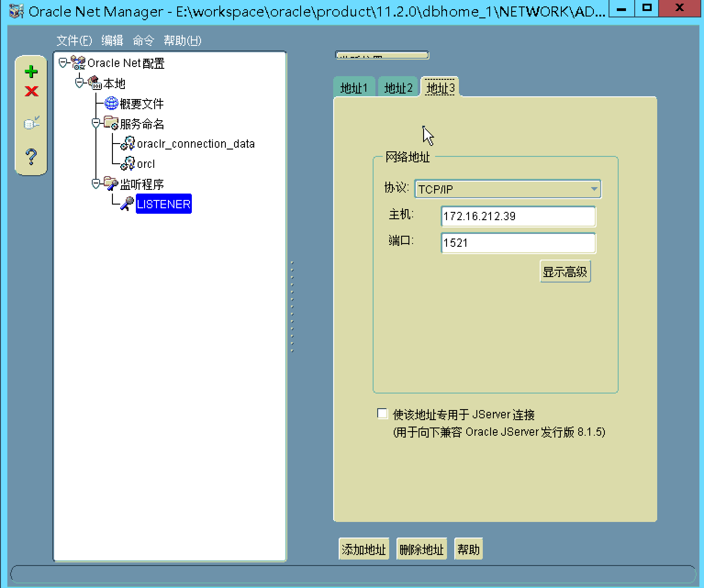Click the red X delete icon
The width and height of the screenshot is (704, 588).
click(31, 91)
